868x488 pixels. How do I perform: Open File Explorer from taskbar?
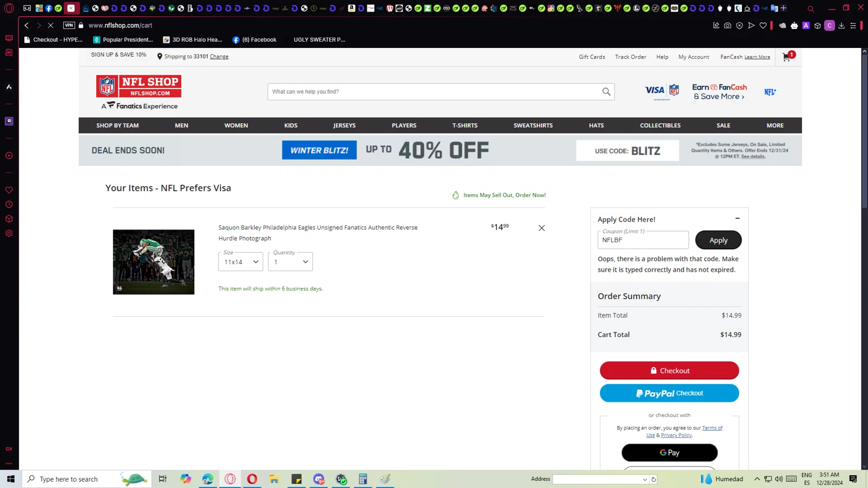[274, 479]
